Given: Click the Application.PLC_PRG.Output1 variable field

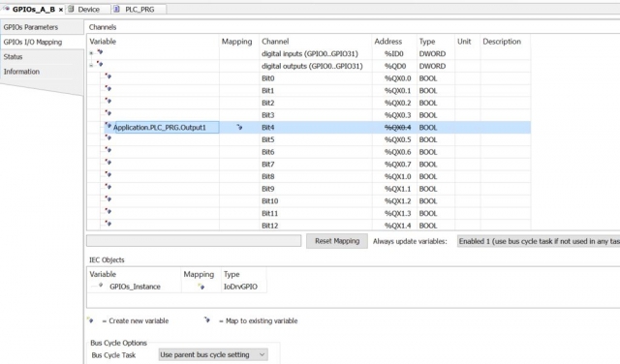Looking at the screenshot, I should point(166,127).
